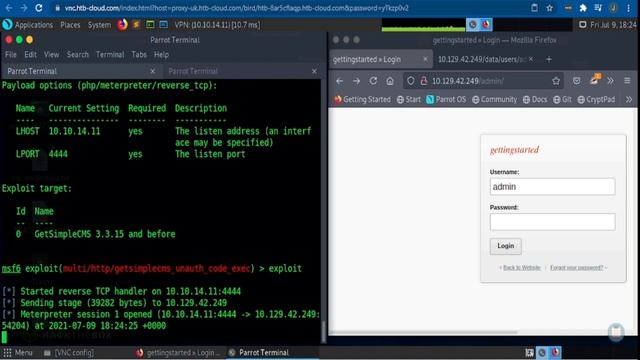
Task: Open Firefox hamburger menu
Action: tap(627, 81)
